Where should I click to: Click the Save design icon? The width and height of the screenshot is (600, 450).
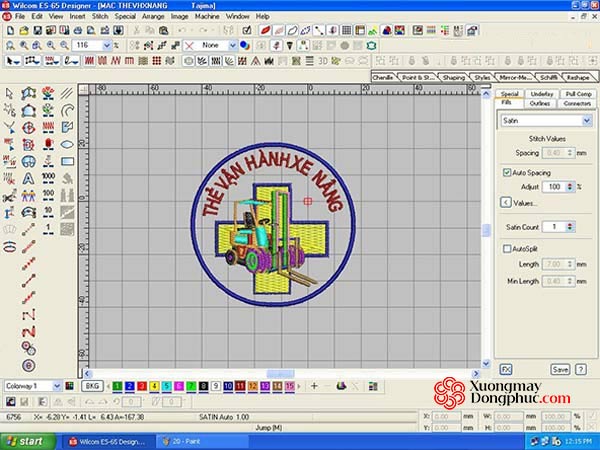pos(35,31)
